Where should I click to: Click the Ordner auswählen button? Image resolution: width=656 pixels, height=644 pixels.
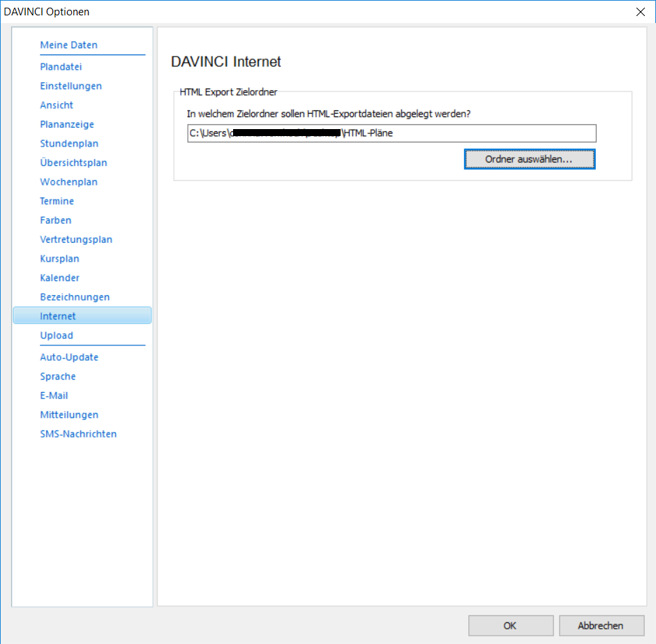[x=530, y=159]
